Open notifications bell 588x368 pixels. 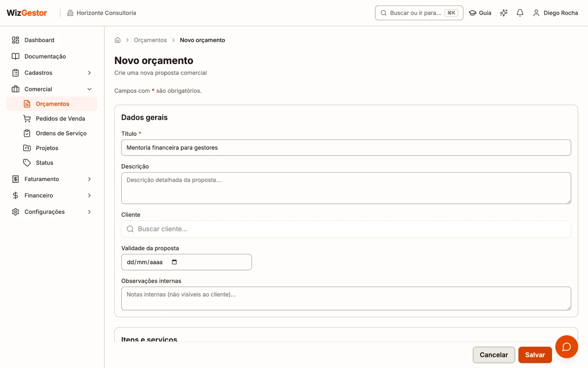point(520,13)
